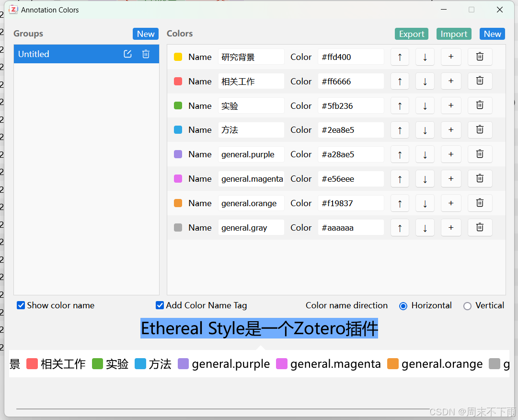Screen dimensions: 518x420
Task: Delete the Untitled group
Action: point(146,54)
